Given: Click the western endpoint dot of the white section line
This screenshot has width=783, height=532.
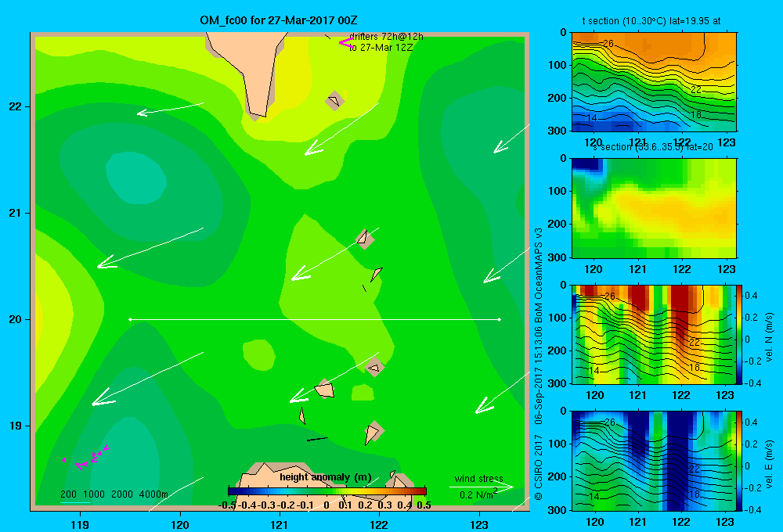Looking at the screenshot, I should (130, 319).
